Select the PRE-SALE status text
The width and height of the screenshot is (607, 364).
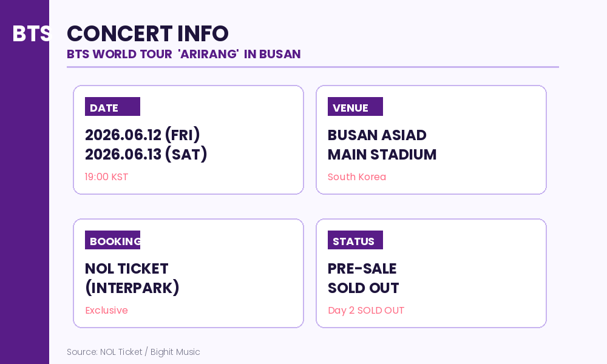pos(362,269)
